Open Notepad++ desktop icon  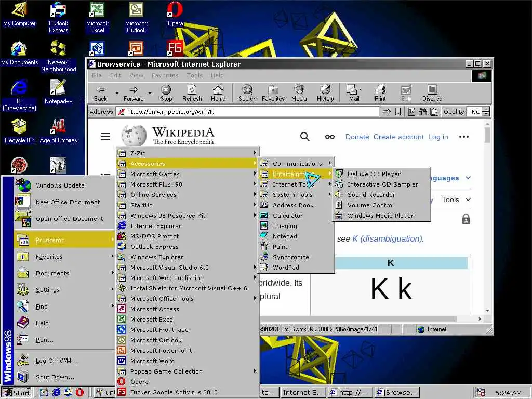pos(58,91)
